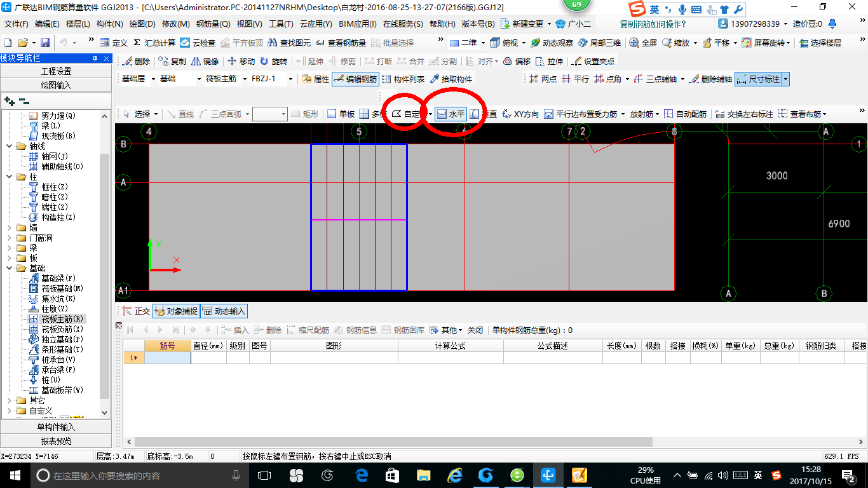Viewport: 868px width, 488px height.
Task: Open 报表预览 report preview
Action: [x=56, y=441]
